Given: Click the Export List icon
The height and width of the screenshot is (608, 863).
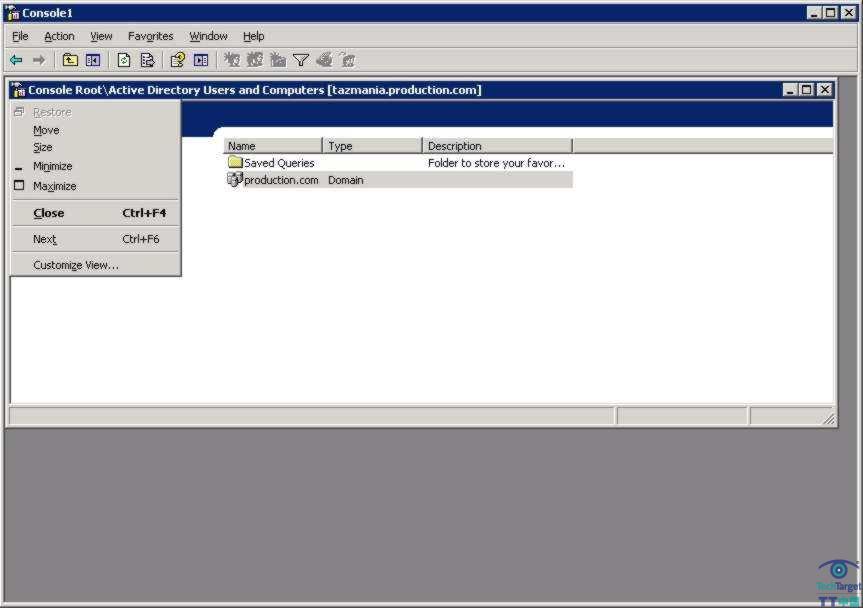Looking at the screenshot, I should (145, 59).
